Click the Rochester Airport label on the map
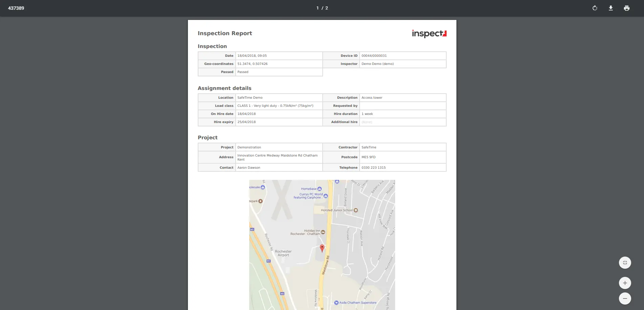Viewport: 644px width, 310px height. pyautogui.click(x=283, y=253)
